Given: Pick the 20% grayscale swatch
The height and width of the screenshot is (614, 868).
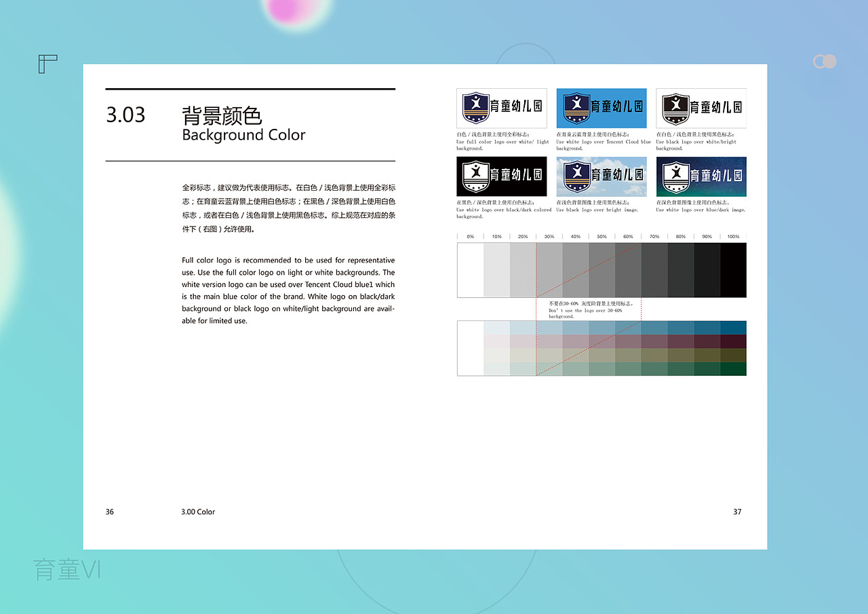Looking at the screenshot, I should [523, 270].
